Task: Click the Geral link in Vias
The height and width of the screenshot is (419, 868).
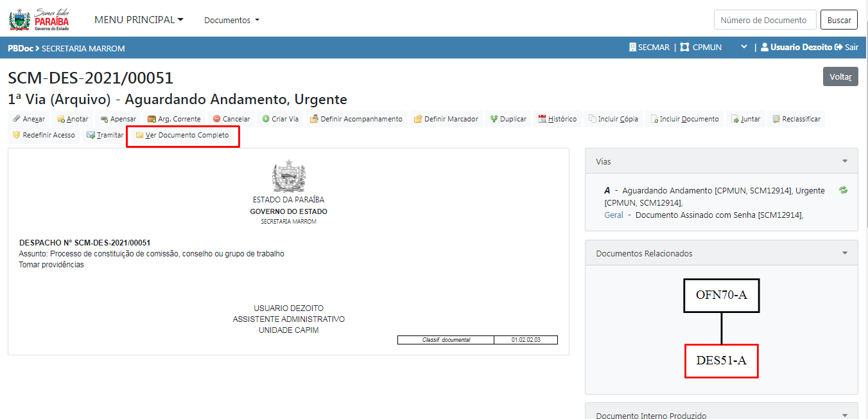Action: pos(614,215)
